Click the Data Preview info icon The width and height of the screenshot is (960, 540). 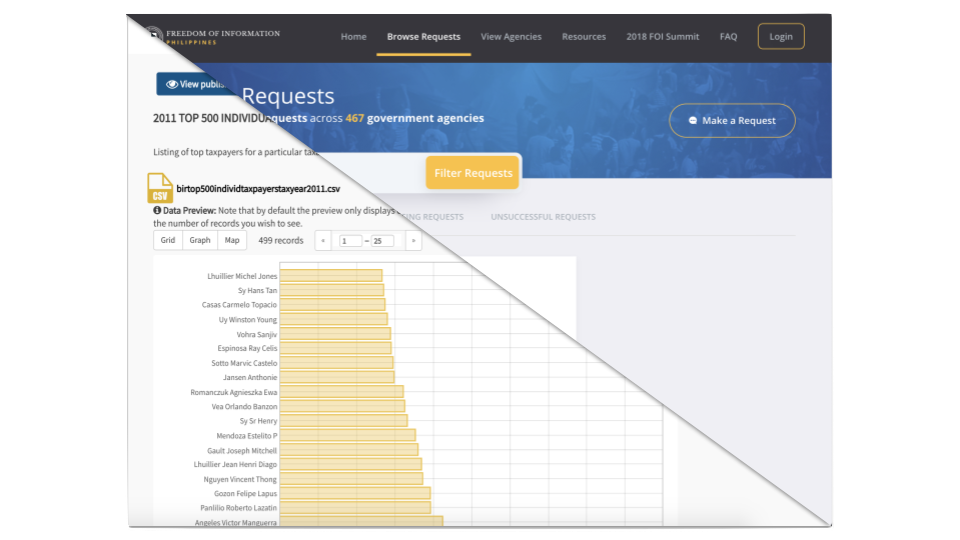click(x=157, y=211)
